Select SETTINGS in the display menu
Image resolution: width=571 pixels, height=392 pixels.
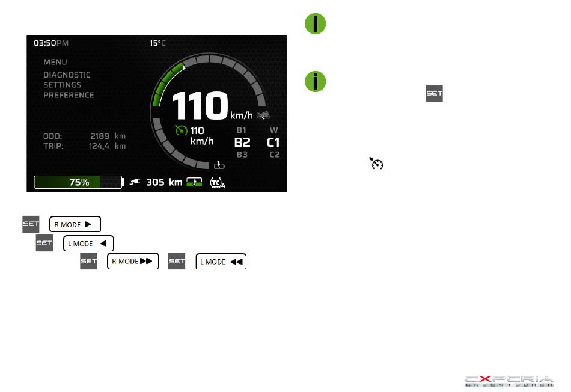pos(63,85)
